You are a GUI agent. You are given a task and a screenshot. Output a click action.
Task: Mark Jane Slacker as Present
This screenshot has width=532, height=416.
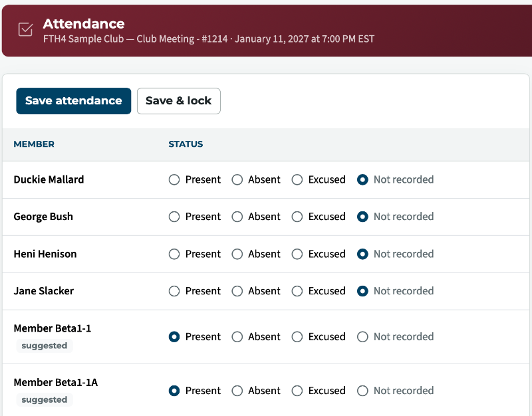[174, 291]
